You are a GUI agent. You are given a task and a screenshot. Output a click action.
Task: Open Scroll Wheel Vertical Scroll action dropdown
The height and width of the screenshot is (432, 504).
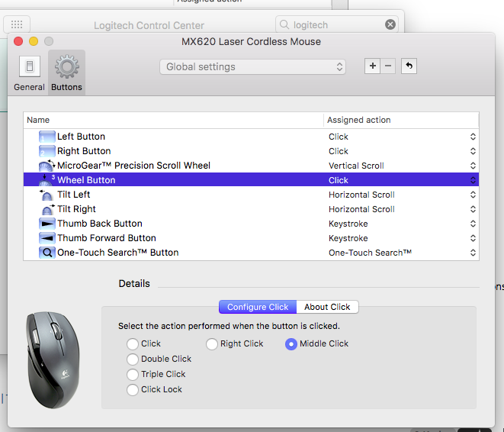tap(473, 166)
